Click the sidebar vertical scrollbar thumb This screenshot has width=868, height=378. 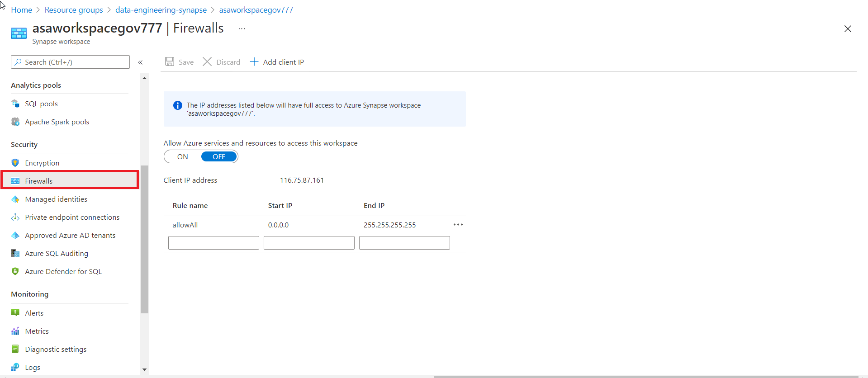144,240
